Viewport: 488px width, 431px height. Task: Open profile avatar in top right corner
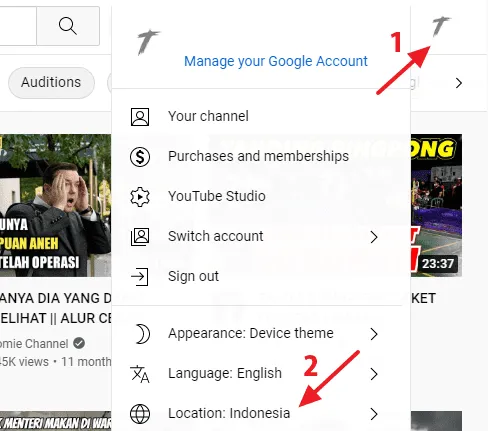click(x=441, y=26)
